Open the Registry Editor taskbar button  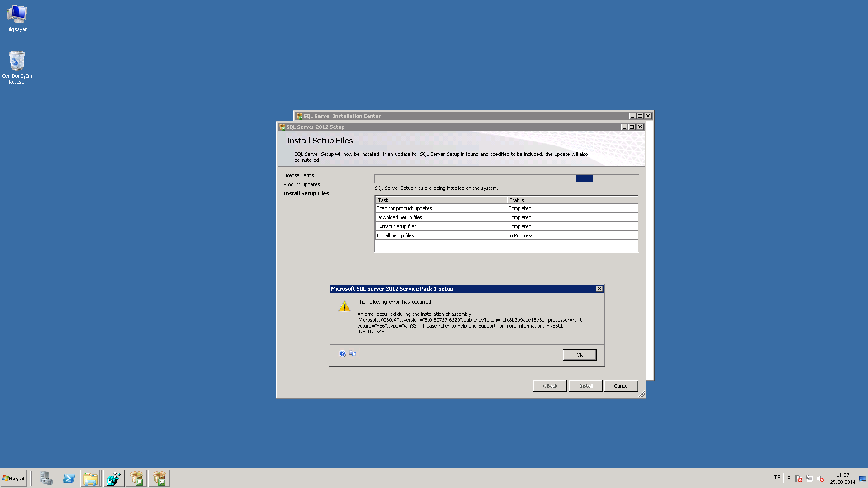[x=113, y=479]
